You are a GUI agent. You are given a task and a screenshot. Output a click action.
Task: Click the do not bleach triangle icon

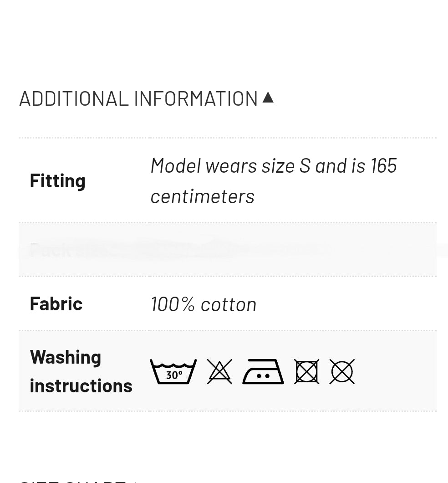tap(219, 371)
